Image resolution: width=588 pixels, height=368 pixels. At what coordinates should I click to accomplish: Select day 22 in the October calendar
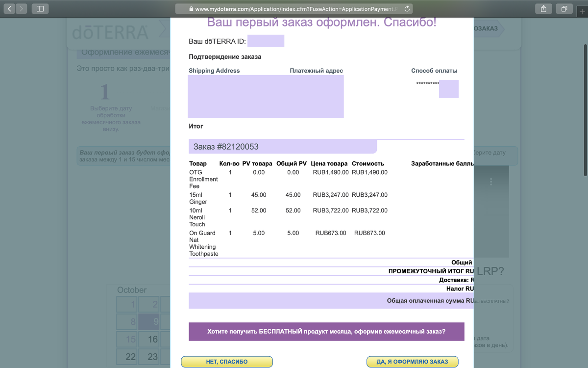click(130, 357)
